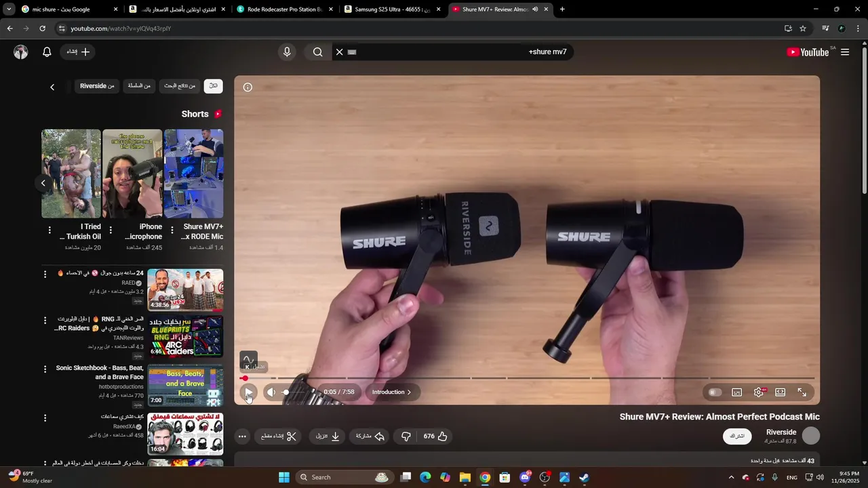Start voice search with the microphone icon

(x=287, y=52)
